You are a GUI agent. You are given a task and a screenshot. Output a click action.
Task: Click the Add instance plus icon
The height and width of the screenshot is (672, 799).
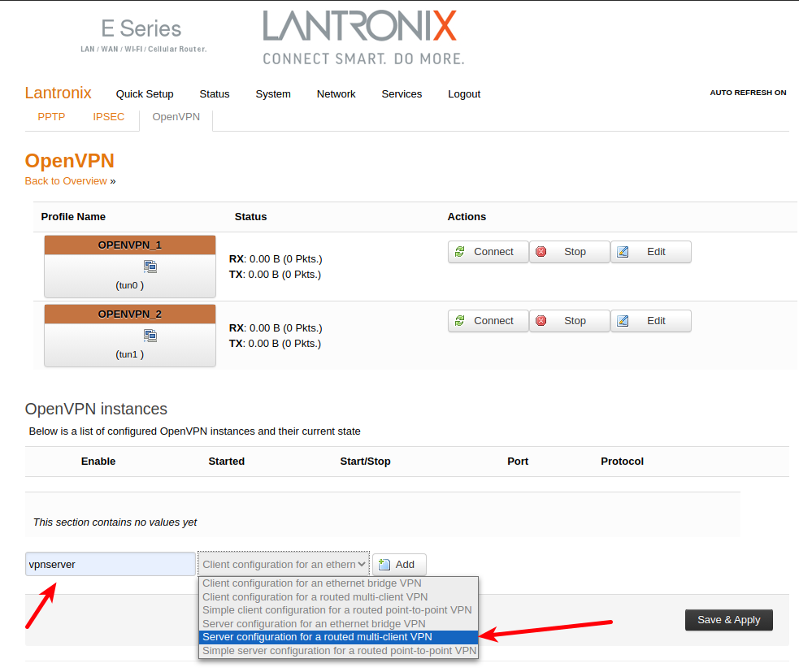[x=384, y=565]
